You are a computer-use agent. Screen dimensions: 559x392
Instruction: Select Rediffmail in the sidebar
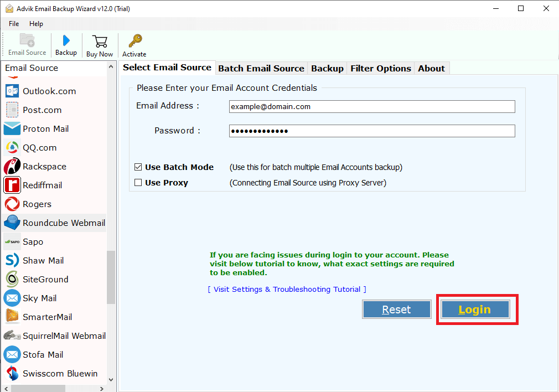[x=43, y=185]
